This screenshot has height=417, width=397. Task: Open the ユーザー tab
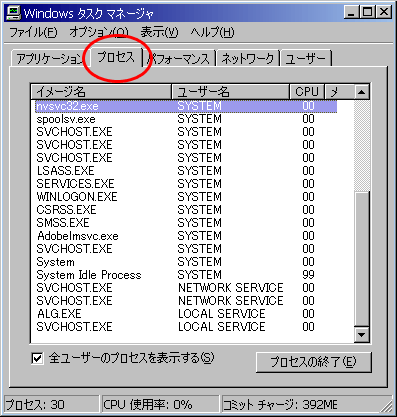point(306,59)
